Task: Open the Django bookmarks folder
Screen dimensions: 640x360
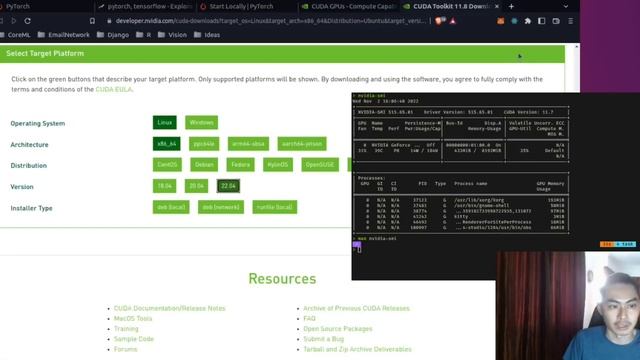Action: point(113,35)
